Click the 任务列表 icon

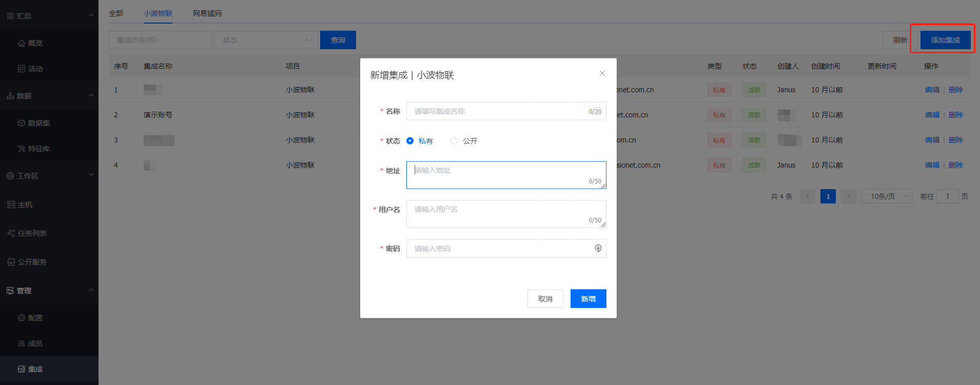click(x=11, y=233)
